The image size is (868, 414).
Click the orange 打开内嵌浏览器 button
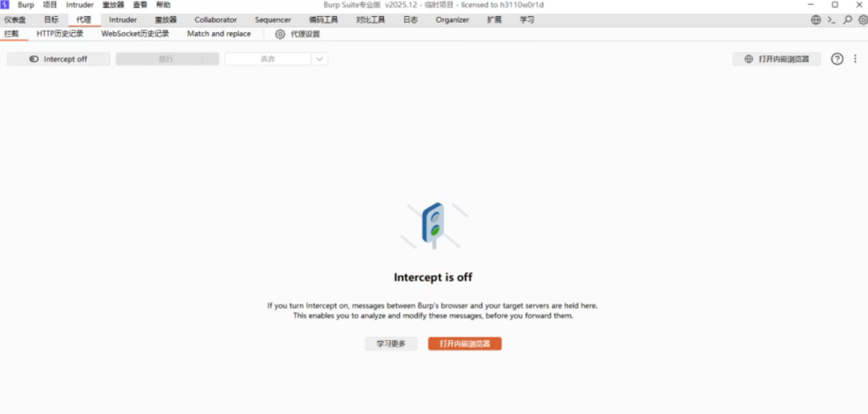point(465,344)
